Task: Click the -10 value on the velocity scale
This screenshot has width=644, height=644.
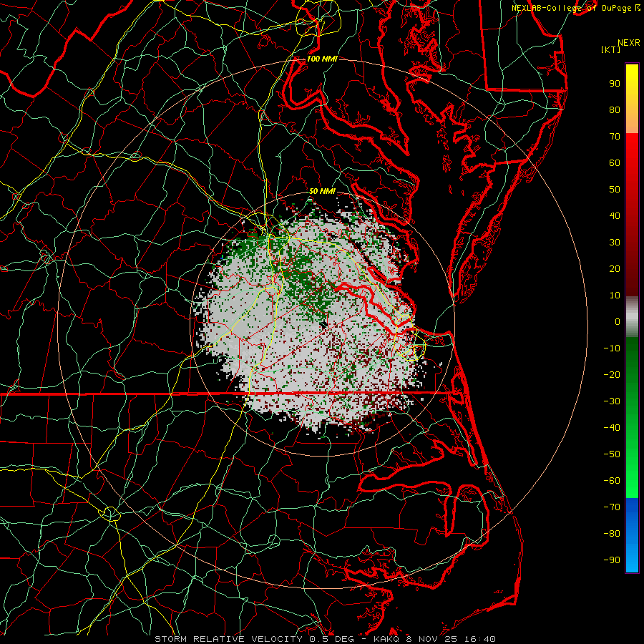Action: pyautogui.click(x=612, y=348)
